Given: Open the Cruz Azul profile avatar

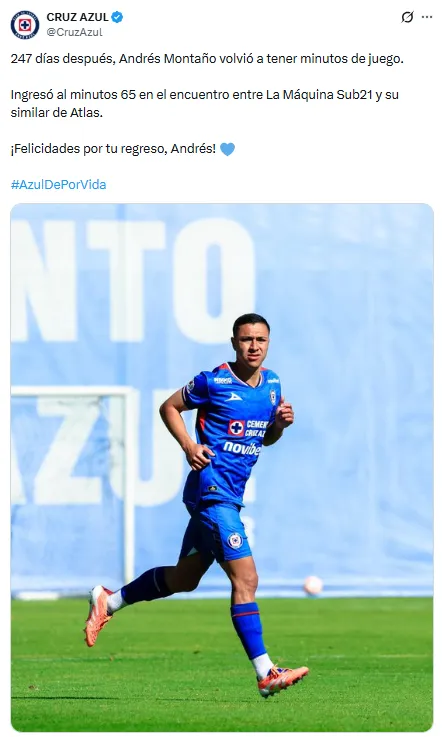Looking at the screenshot, I should 24,25.
